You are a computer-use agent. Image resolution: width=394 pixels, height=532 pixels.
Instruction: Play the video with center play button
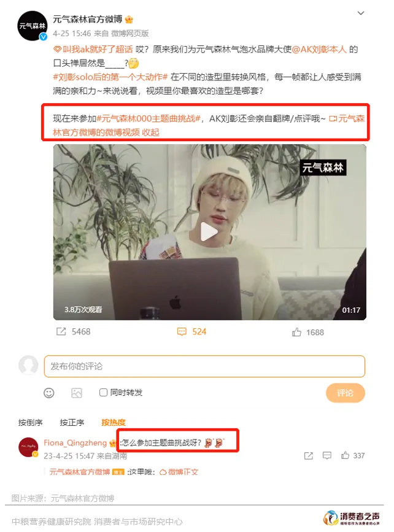pos(209,232)
